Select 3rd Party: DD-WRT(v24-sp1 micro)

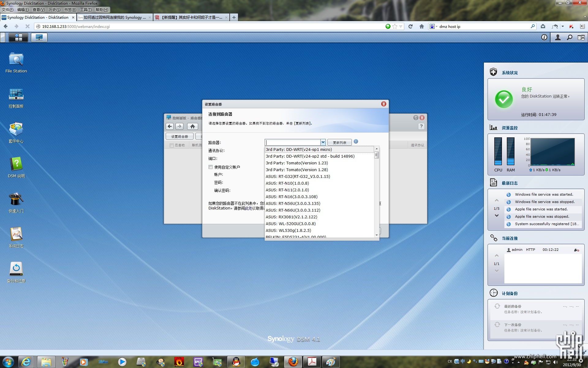(x=319, y=150)
